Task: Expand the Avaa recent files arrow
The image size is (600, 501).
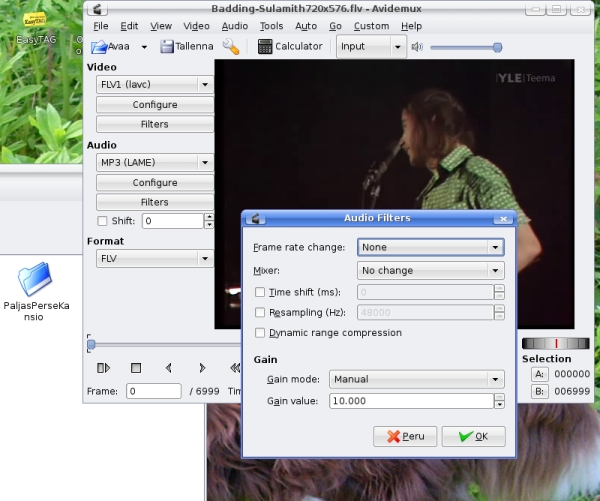Action: click(144, 47)
